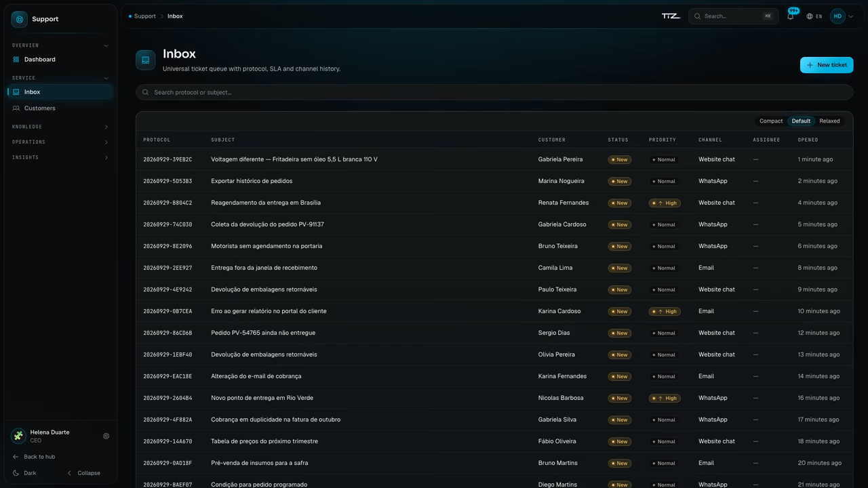
Task: Switch table density to Compact
Action: coord(771,121)
